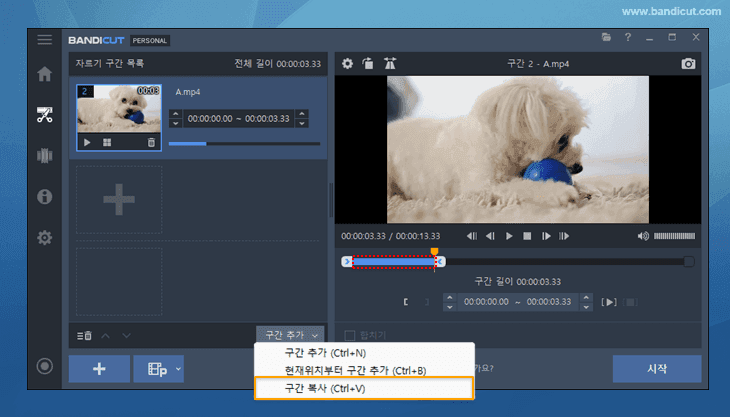This screenshot has height=417, width=730.
Task: Set the segment start bracket marker
Action: pos(406,302)
